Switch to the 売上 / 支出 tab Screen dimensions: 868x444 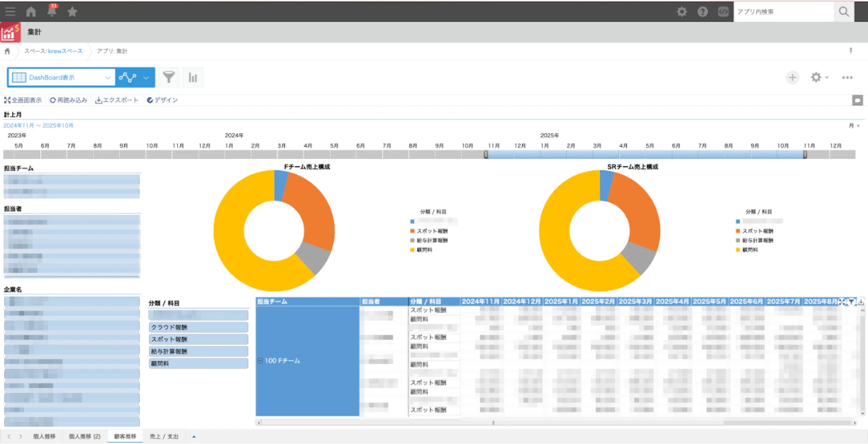tap(164, 436)
